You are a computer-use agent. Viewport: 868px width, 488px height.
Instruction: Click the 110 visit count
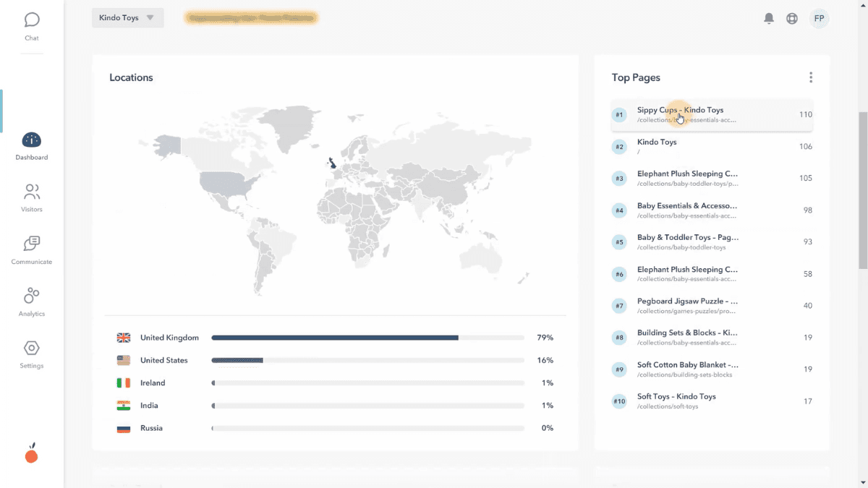pos(806,115)
